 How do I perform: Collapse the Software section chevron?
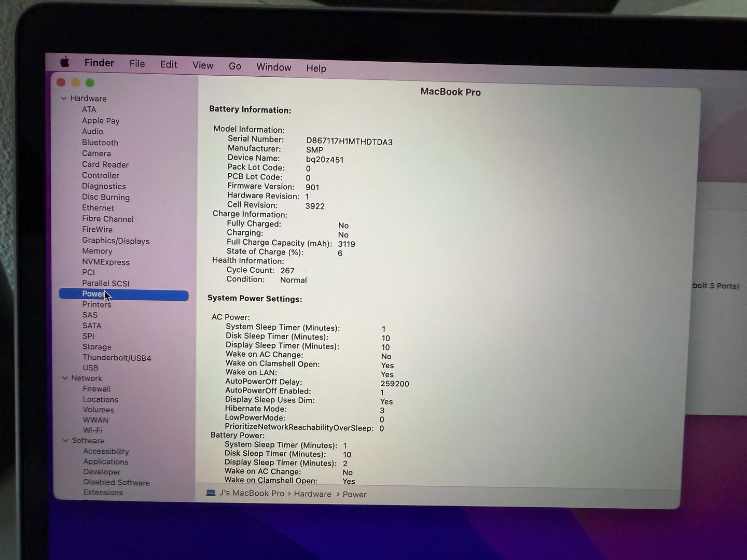click(x=65, y=440)
